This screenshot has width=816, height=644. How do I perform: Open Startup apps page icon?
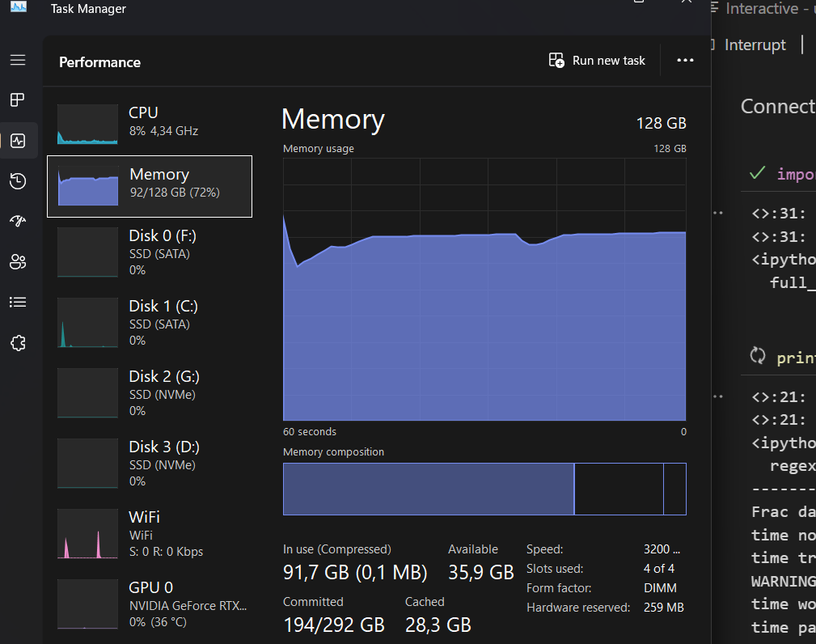[18, 221]
